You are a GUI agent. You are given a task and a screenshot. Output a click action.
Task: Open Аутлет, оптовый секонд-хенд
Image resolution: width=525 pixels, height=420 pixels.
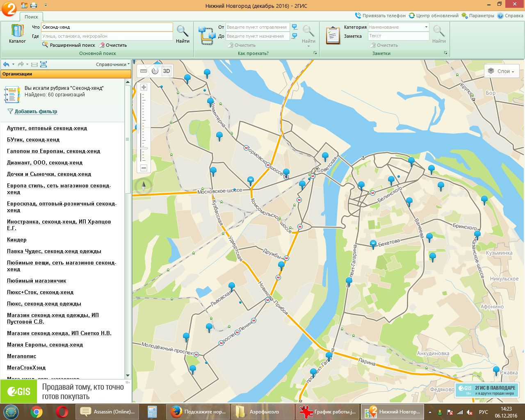click(x=47, y=128)
